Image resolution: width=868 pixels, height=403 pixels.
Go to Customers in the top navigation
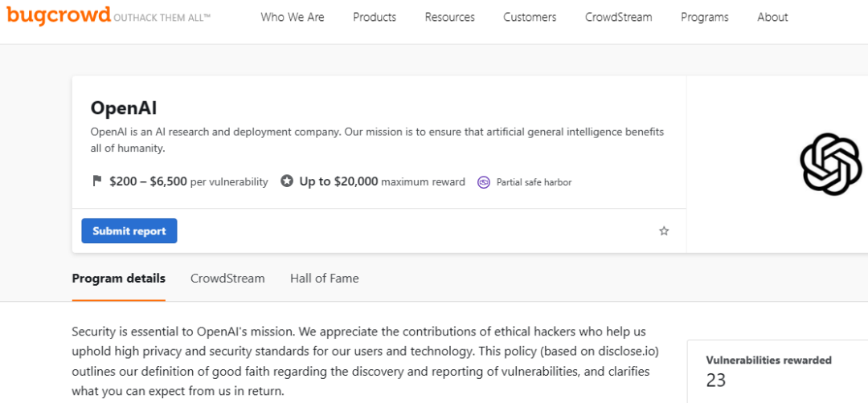click(x=530, y=17)
